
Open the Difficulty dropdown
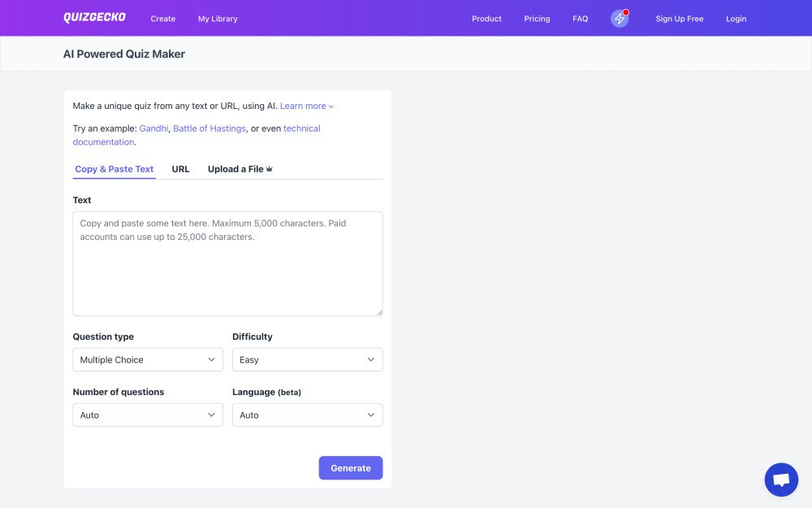pos(307,359)
